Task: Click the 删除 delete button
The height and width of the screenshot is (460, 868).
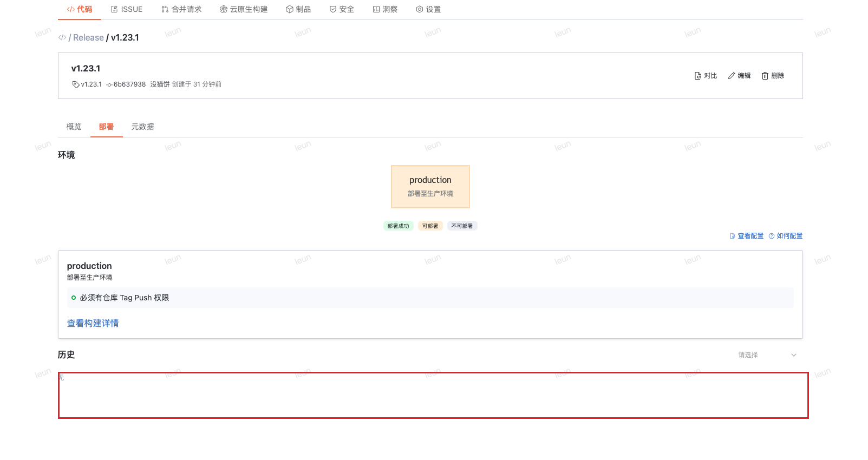Action: [x=773, y=76]
